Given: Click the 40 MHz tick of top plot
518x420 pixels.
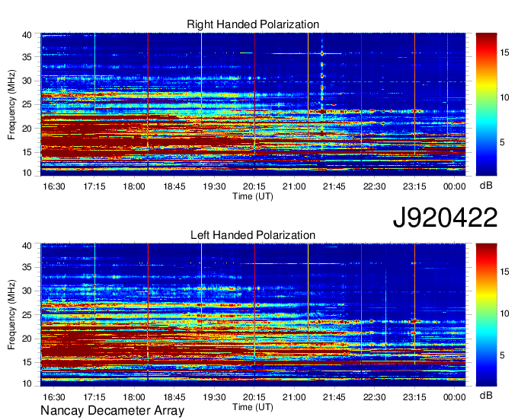Looking at the screenshot, I should click(27, 35).
